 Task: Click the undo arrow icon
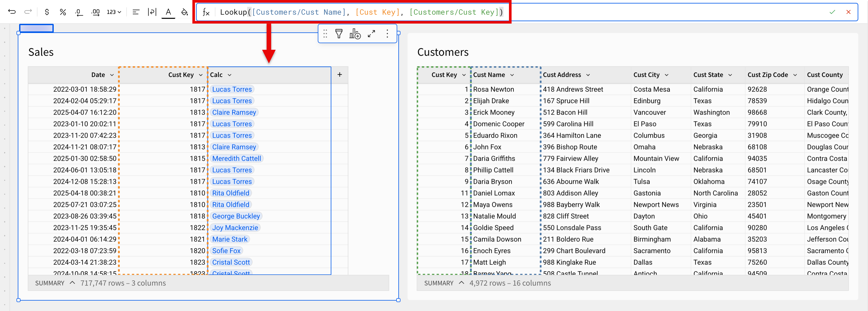[12, 12]
